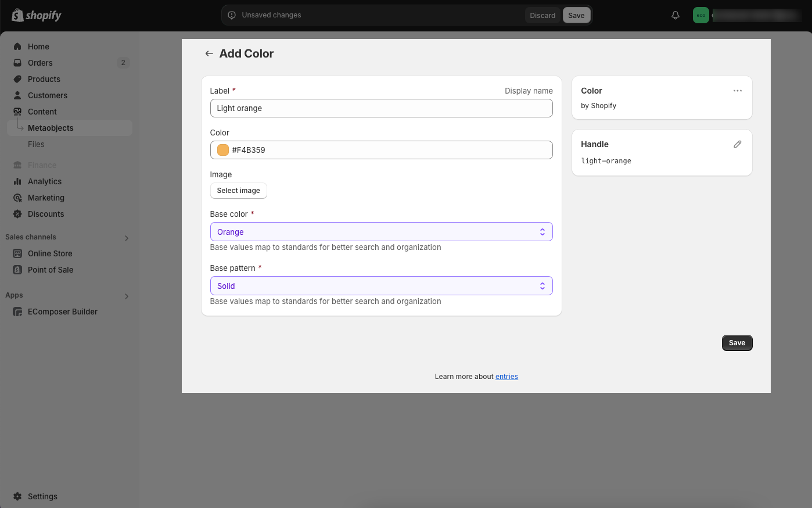812x508 pixels.
Task: Open the entries help link
Action: pyautogui.click(x=506, y=377)
